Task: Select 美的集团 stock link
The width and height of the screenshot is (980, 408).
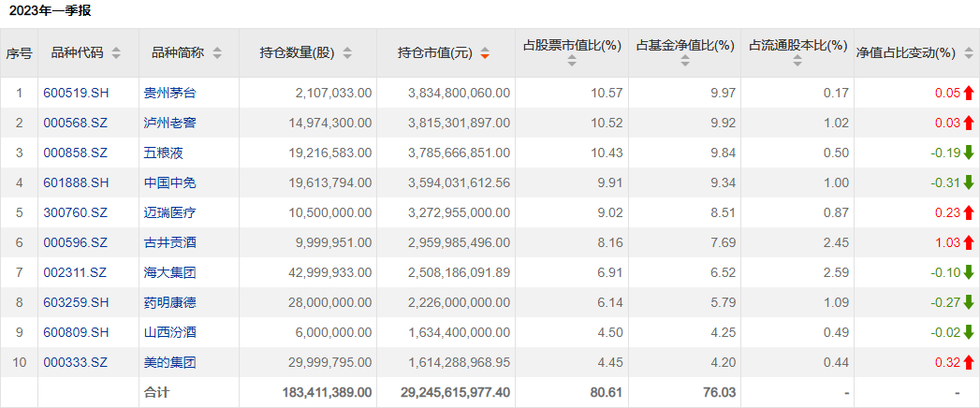Action: click(170, 363)
